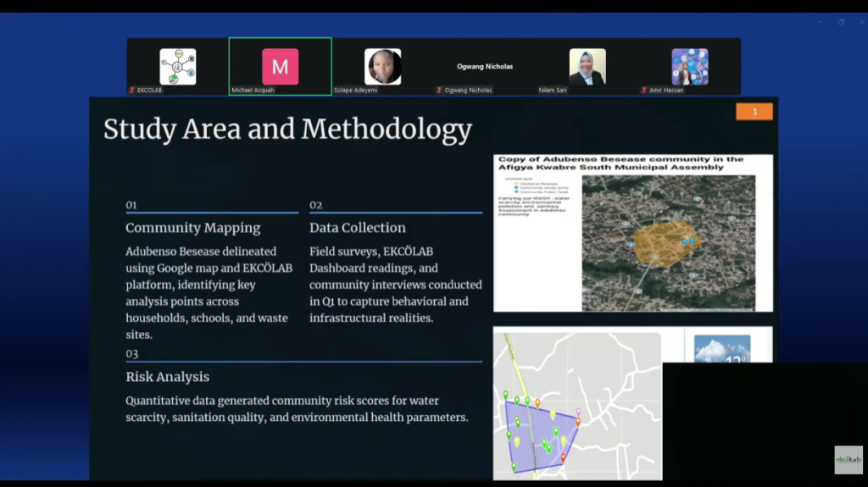Toggle the muted mic icon beside Amir Hassan
The height and width of the screenshot is (487, 868).
click(x=644, y=90)
